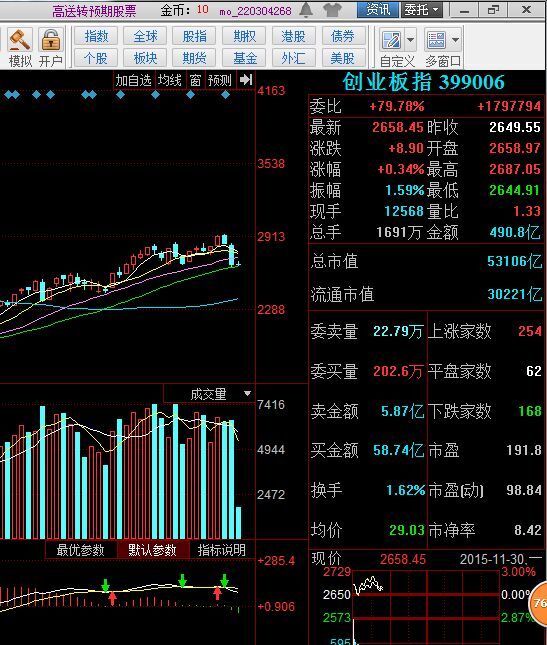This screenshot has width=547, height=645.
Task: Switch to the 默认参数 tab
Action: [x=153, y=550]
